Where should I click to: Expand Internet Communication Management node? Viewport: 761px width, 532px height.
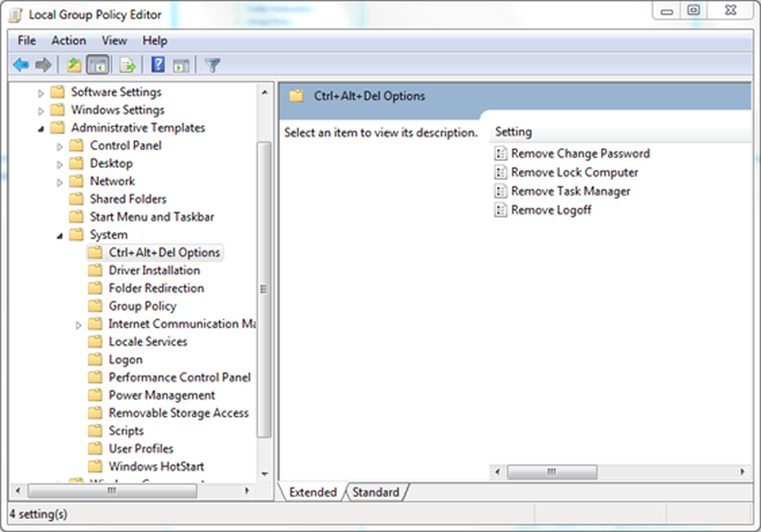pyautogui.click(x=78, y=325)
